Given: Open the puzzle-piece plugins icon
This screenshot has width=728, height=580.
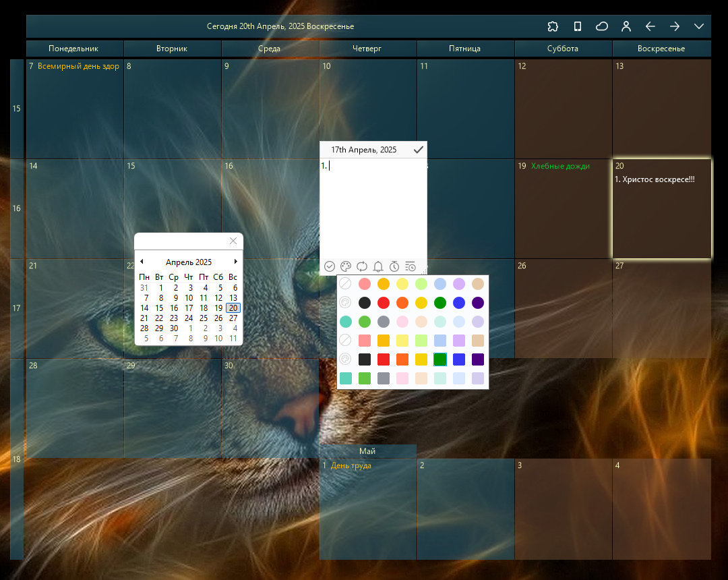Looking at the screenshot, I should tap(553, 26).
